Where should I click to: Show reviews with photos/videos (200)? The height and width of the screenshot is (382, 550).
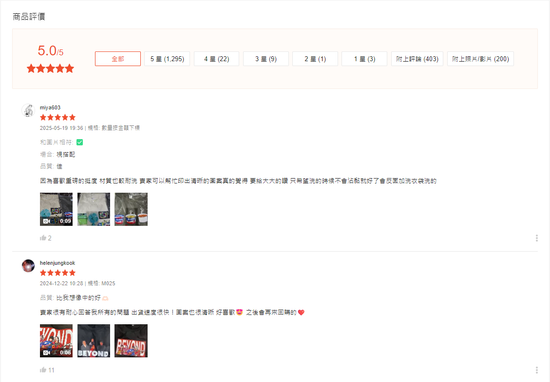point(480,59)
